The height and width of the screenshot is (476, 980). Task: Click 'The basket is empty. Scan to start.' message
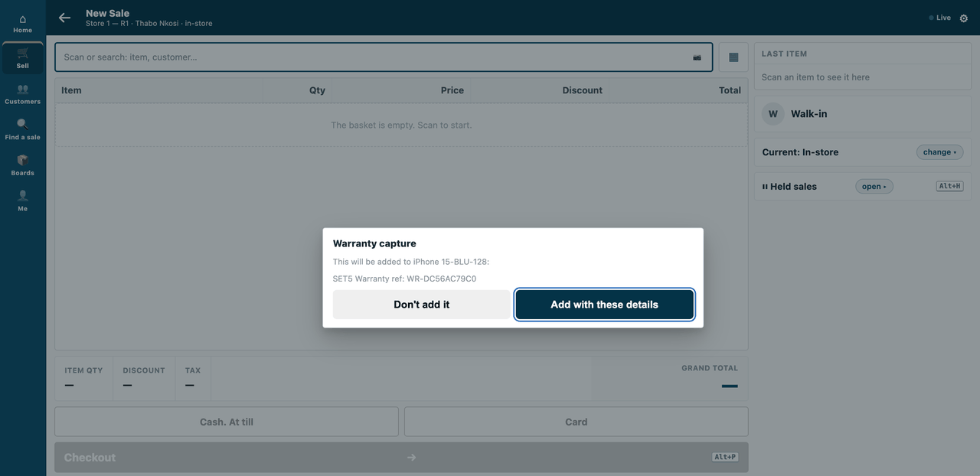click(401, 125)
